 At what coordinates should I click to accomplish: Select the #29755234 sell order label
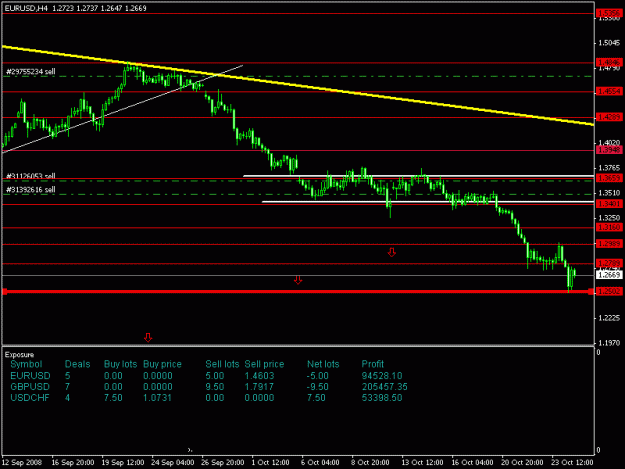click(x=31, y=72)
